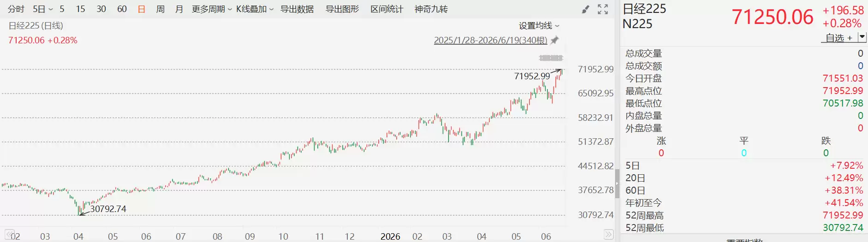Select the 5-minute period
The width and height of the screenshot is (868, 242).
pyautogui.click(x=62, y=9)
